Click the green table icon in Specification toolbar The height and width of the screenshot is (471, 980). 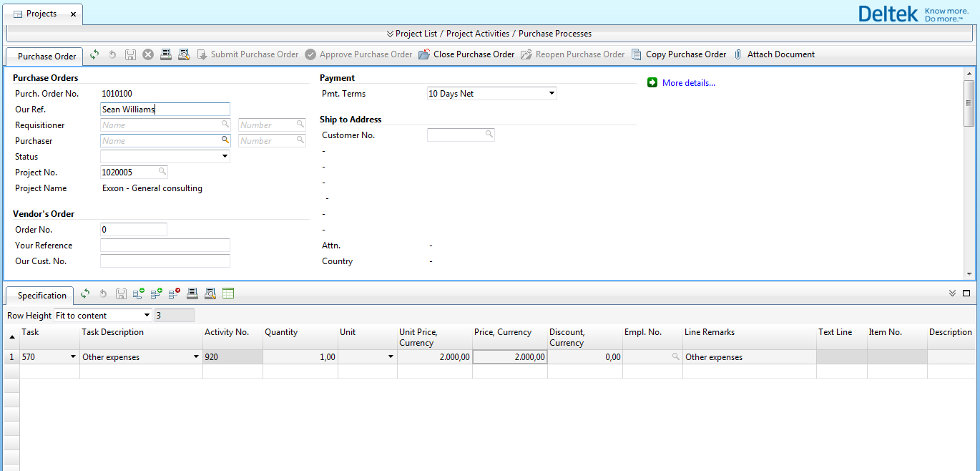point(228,293)
